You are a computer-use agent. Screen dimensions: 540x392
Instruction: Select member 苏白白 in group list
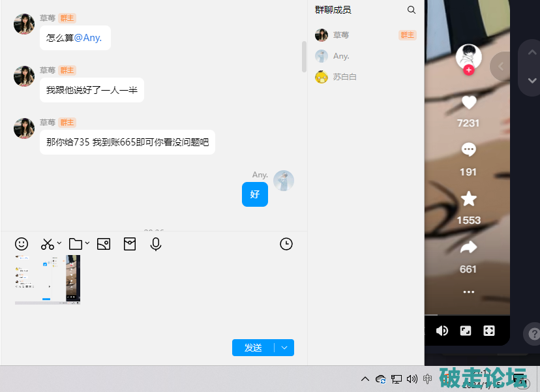click(344, 77)
